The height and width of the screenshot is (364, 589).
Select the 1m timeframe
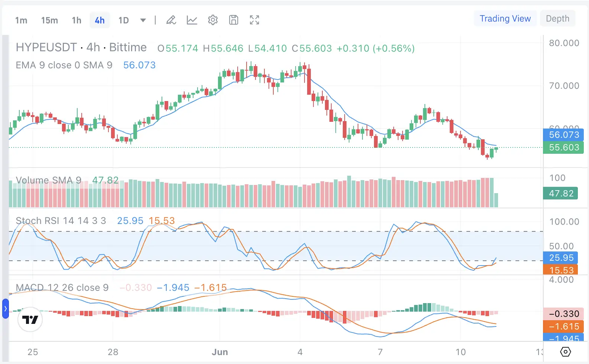point(21,20)
